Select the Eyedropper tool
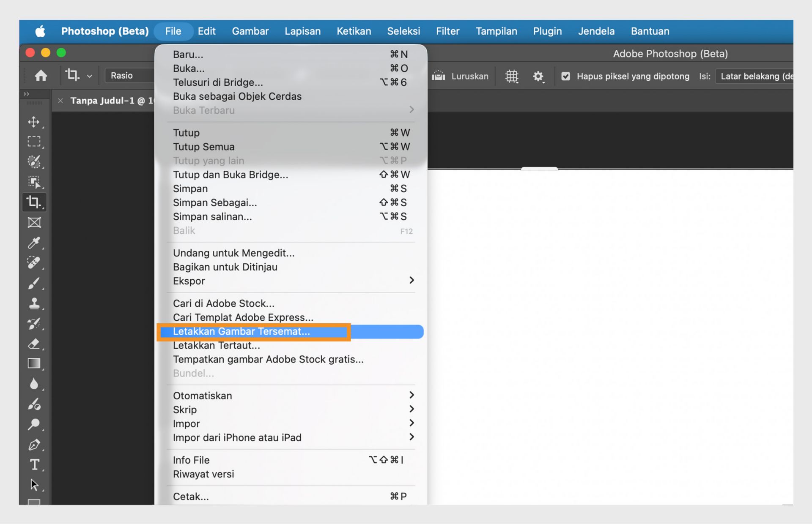Image resolution: width=812 pixels, height=524 pixels. click(x=34, y=243)
